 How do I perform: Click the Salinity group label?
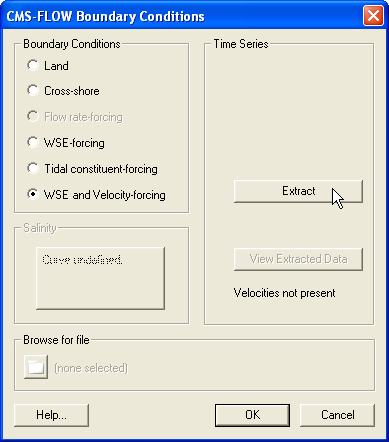(x=40, y=228)
